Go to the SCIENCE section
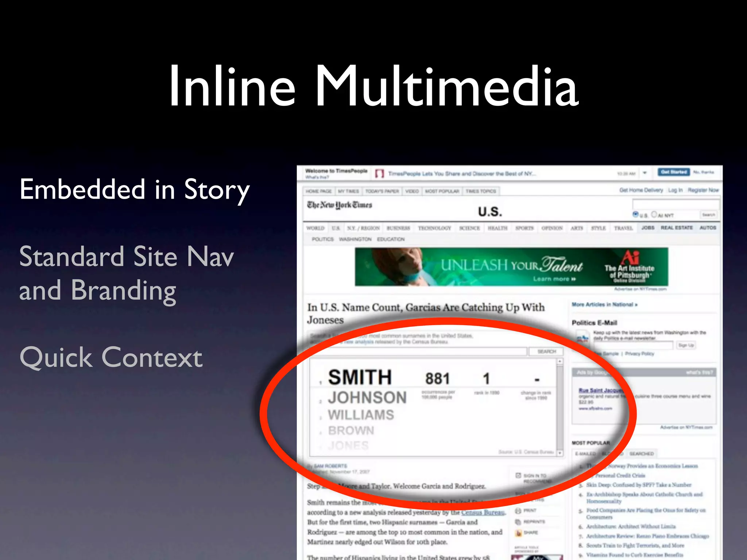Screen dimensions: 747x560 (x=469, y=228)
